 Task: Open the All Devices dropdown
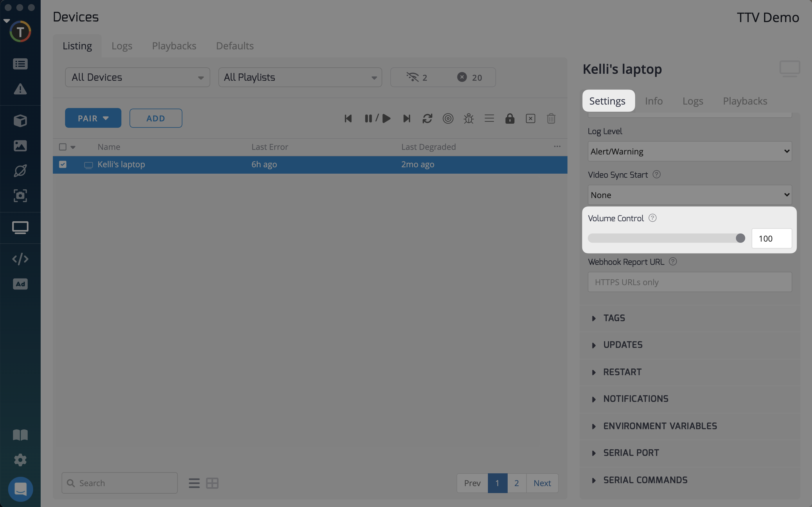[x=137, y=78]
